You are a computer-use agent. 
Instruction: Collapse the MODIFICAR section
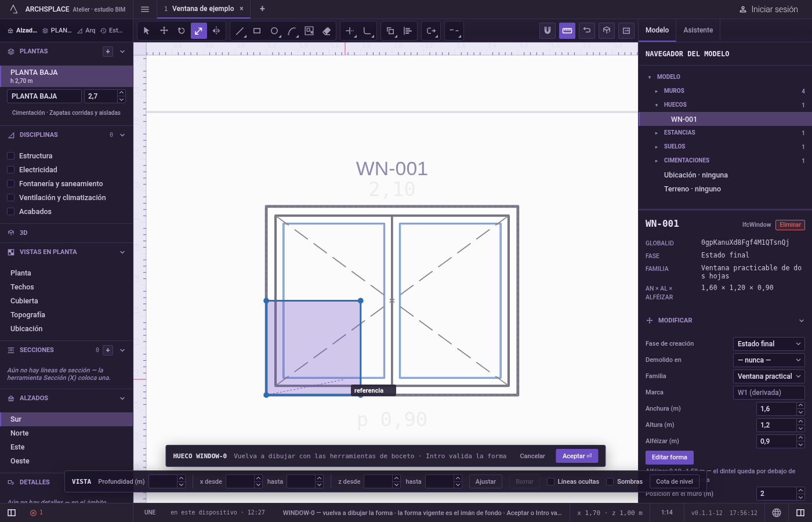tap(802, 321)
